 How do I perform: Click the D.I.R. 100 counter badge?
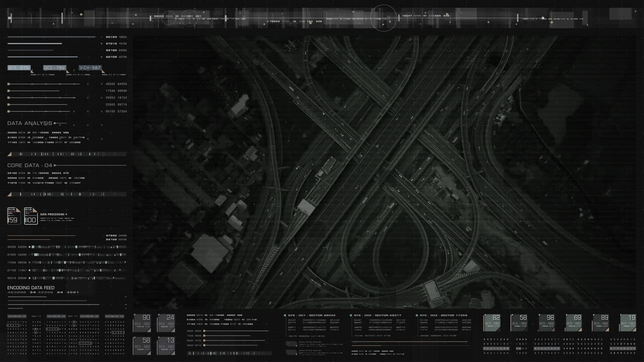coord(30,216)
